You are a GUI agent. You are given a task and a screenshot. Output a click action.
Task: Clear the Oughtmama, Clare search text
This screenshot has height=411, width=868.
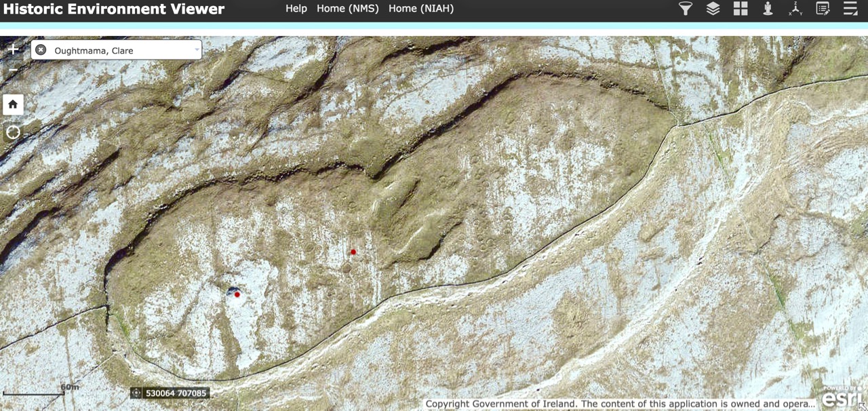click(41, 50)
